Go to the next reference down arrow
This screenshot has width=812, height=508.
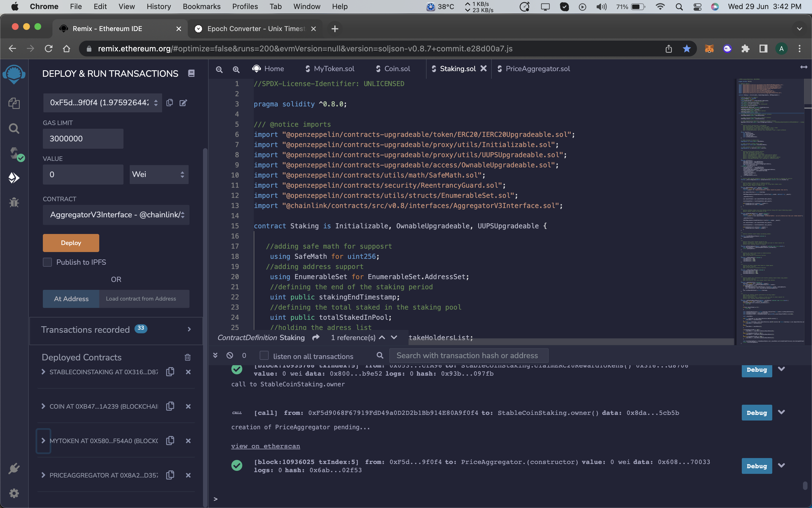pos(394,337)
